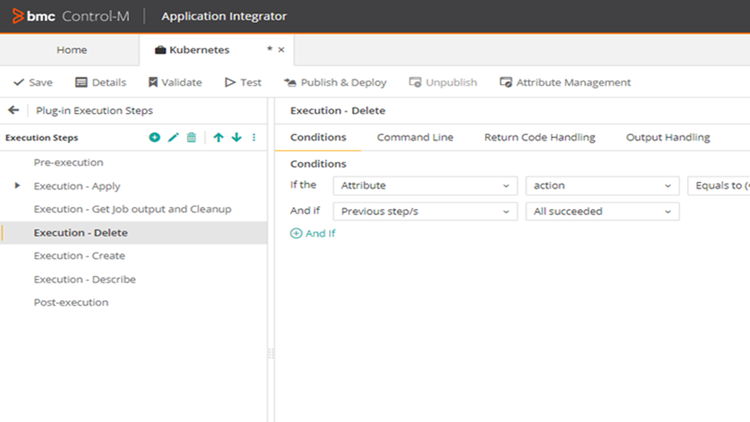
Task: Click the BMC Control-M logo
Action: click(71, 16)
